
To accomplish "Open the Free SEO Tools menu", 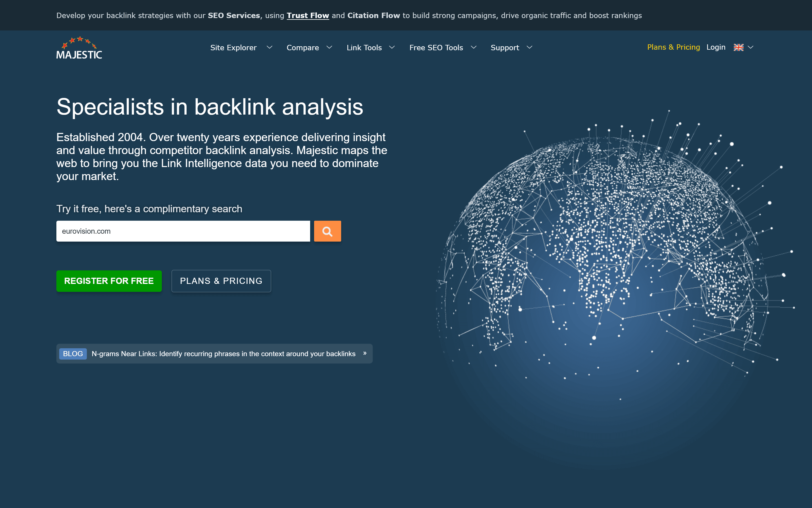I will [436, 48].
